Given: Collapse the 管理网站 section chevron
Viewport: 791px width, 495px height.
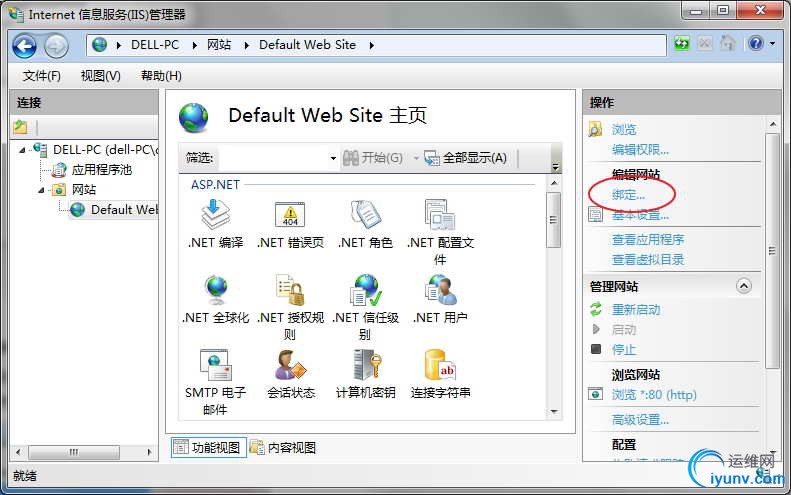Looking at the screenshot, I should 744,286.
